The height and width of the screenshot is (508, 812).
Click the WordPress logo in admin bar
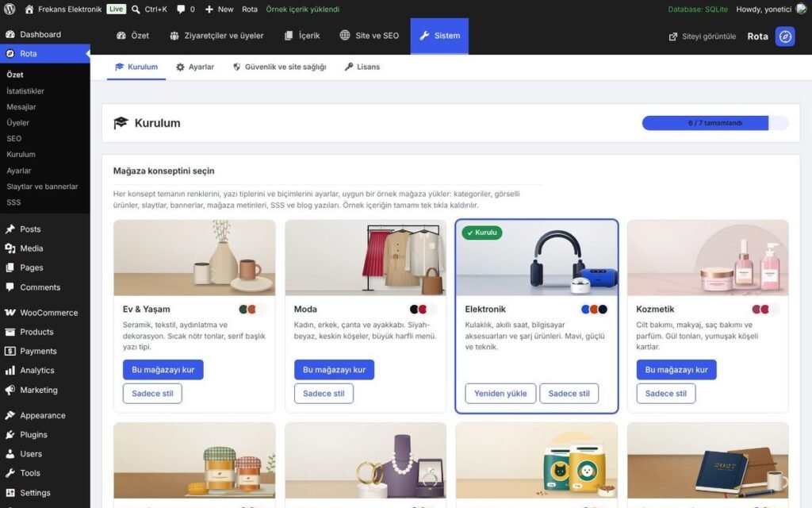click(10, 9)
